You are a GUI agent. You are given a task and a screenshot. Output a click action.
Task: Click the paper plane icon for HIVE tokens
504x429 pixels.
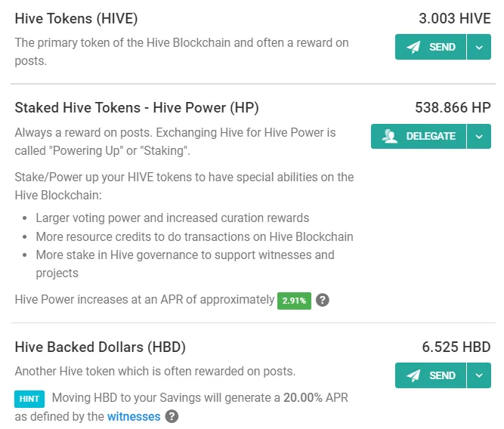[x=413, y=47]
